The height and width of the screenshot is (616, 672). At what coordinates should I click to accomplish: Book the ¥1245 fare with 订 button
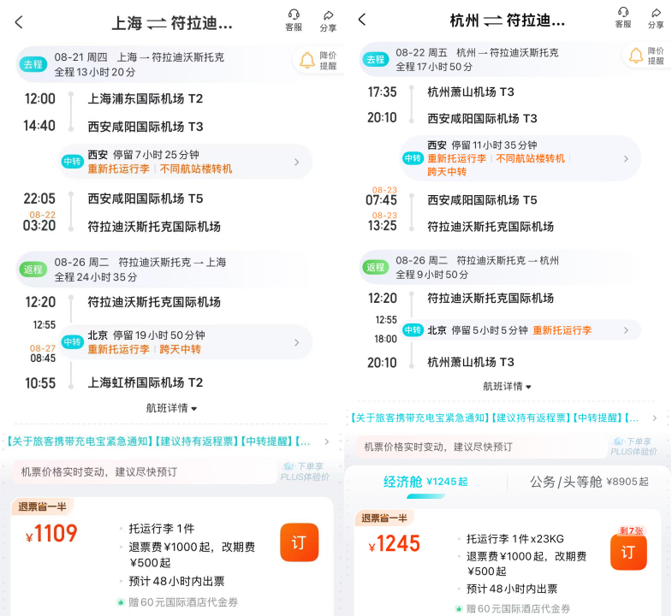click(x=628, y=552)
